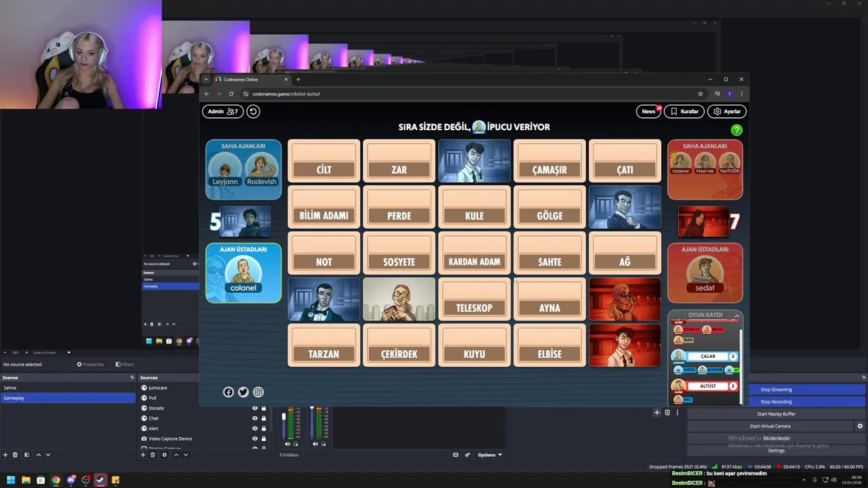Select the Sahne scene
This screenshot has width=868, height=488.
tap(68, 388)
